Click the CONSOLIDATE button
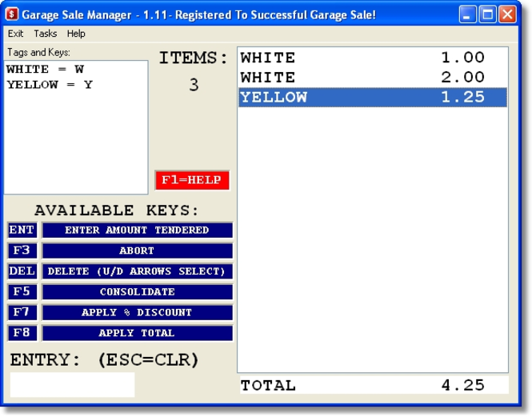This screenshot has height=417, width=532. (137, 291)
